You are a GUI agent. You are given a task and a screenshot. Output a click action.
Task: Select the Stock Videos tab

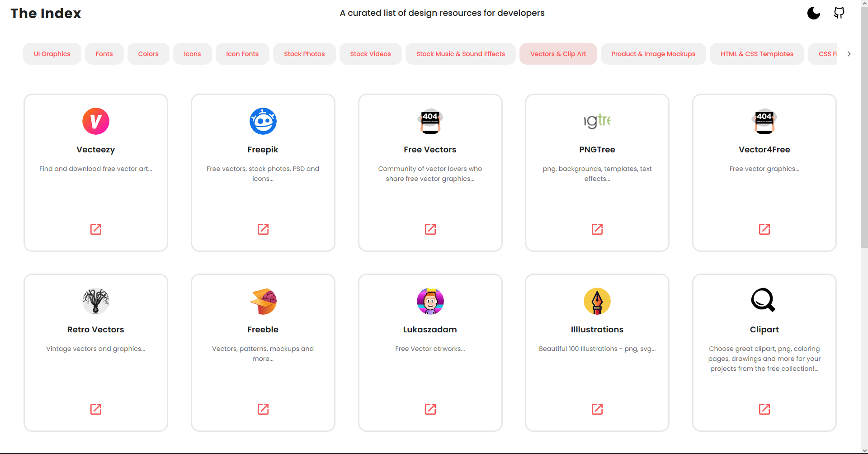click(371, 54)
